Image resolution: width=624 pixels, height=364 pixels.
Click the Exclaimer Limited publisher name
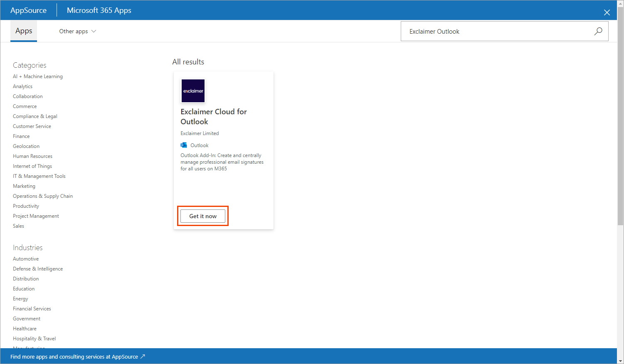click(200, 133)
